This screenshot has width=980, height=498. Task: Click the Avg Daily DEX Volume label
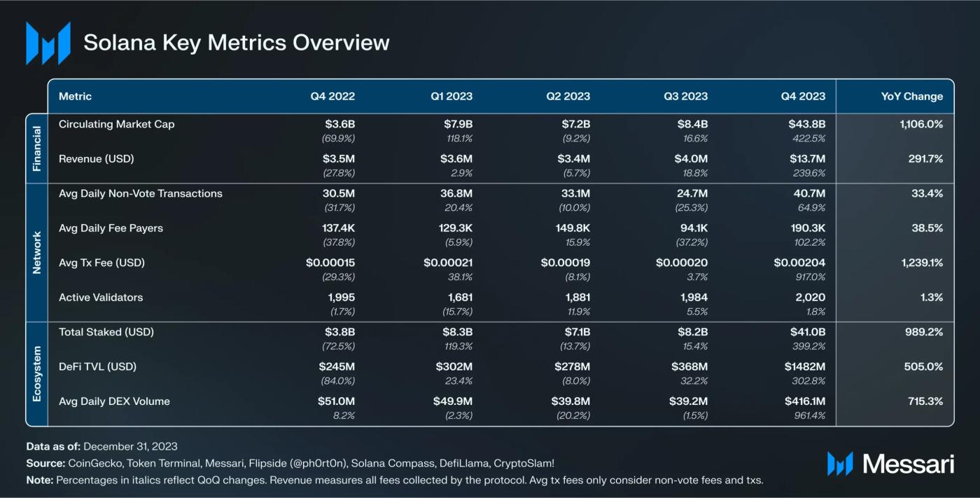114,401
